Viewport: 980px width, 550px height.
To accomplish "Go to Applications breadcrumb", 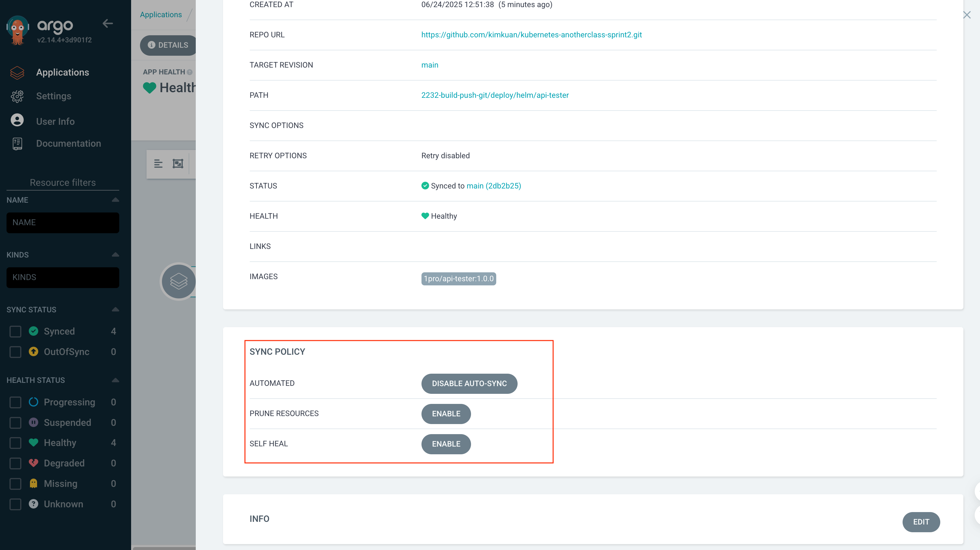I will click(x=160, y=15).
